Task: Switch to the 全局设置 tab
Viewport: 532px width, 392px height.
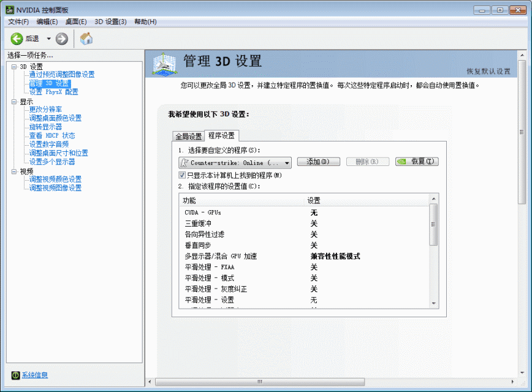Action: pyautogui.click(x=188, y=136)
